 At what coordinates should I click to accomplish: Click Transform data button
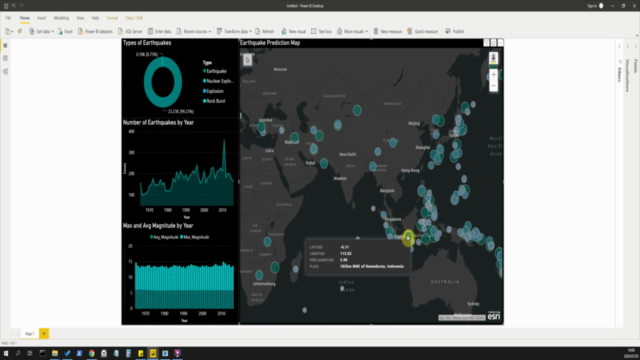232,31
